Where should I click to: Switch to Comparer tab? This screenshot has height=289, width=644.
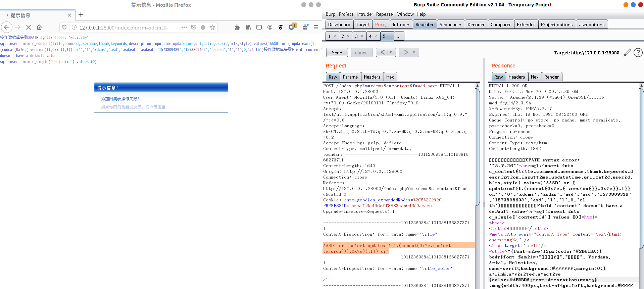pyautogui.click(x=500, y=25)
